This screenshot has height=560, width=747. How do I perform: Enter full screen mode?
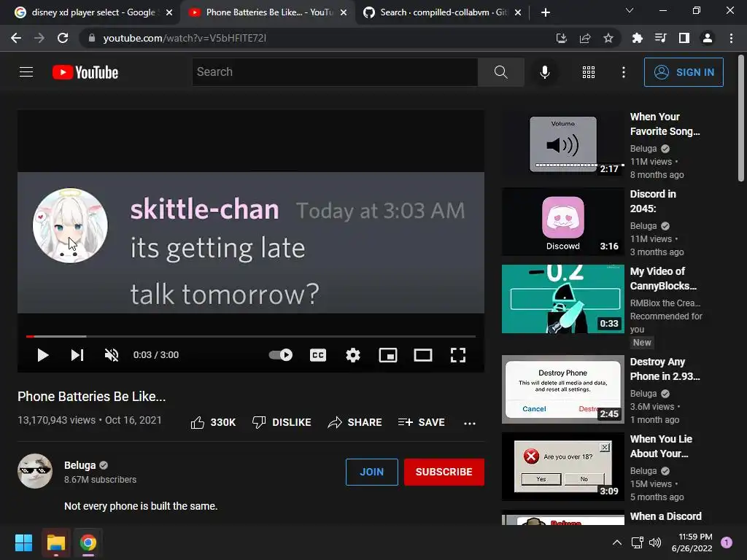[x=458, y=355]
